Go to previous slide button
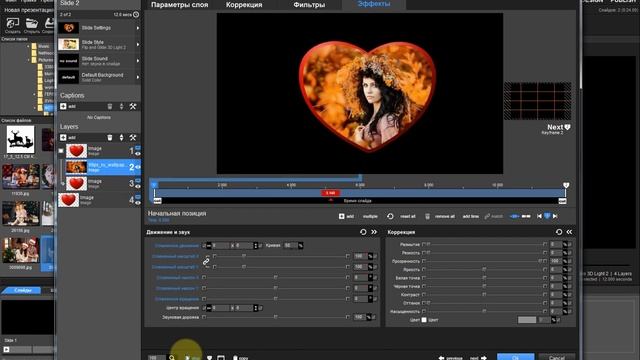This screenshot has height=360, width=640. 451,358
